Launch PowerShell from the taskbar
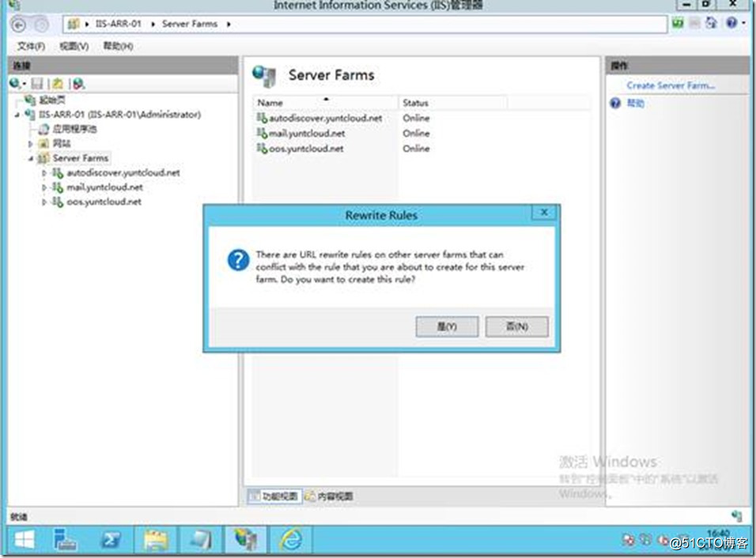Viewport: 756px width, 558px height. pyautogui.click(x=111, y=540)
